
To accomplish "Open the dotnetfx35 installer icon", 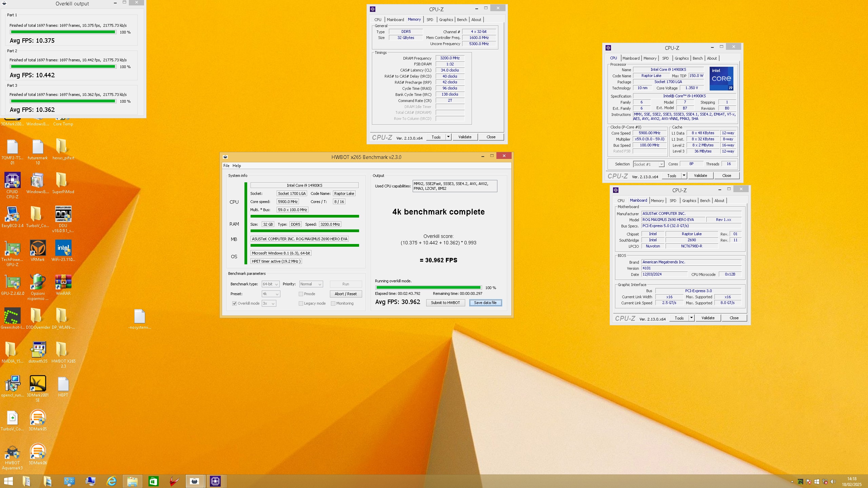I will [38, 352].
